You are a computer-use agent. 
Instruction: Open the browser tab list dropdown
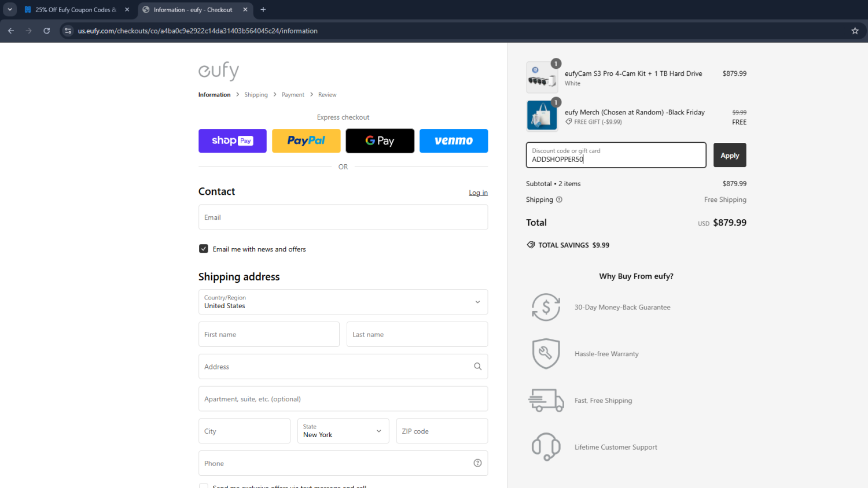10,10
